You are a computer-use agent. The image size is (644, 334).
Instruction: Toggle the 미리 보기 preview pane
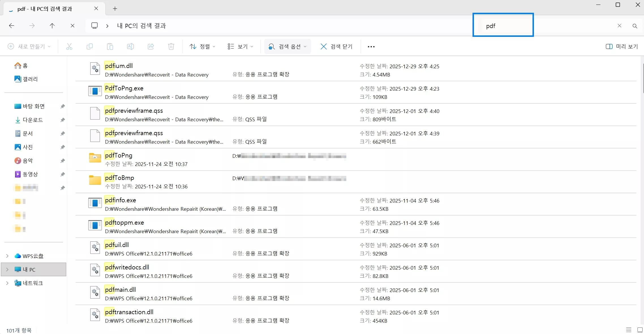622,46
